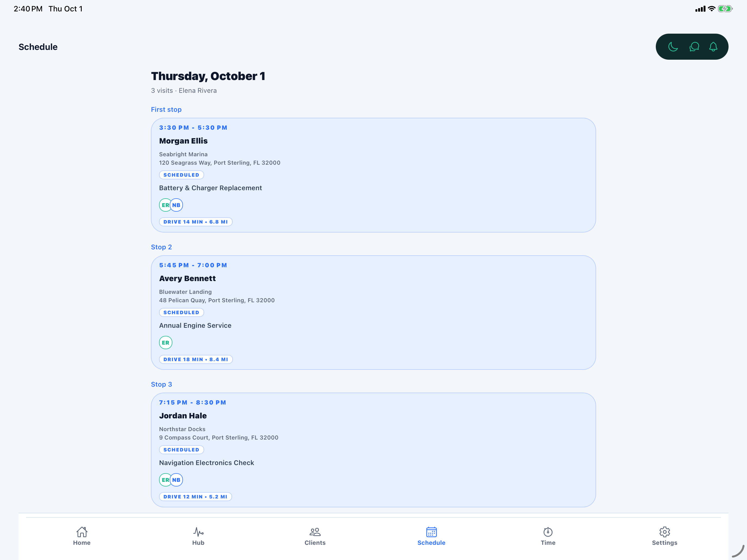Click the 3 visits · Elena Rivera subtitle

[184, 90]
